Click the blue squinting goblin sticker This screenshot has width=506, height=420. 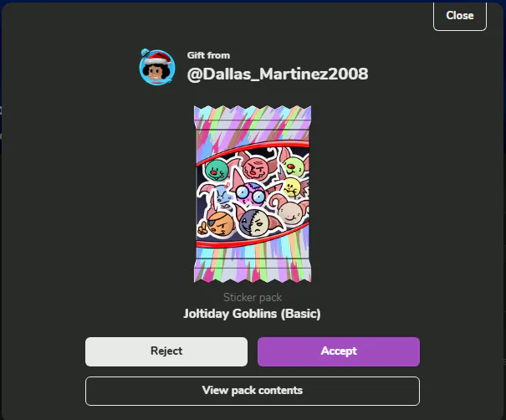coord(222,196)
